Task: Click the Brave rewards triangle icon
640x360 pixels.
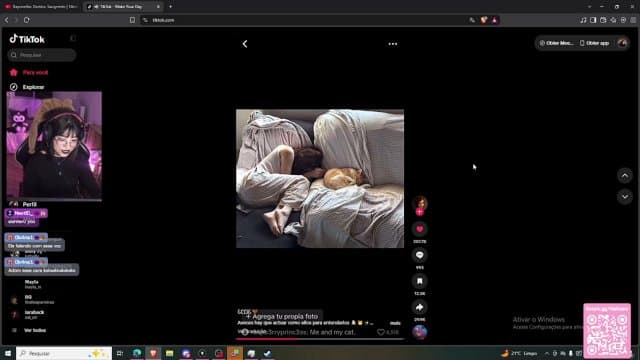Action: click(x=494, y=20)
